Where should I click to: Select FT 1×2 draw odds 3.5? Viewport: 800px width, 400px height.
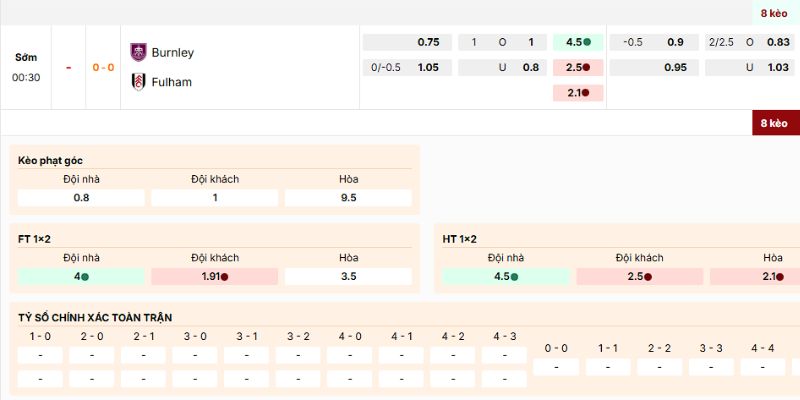pos(348,276)
